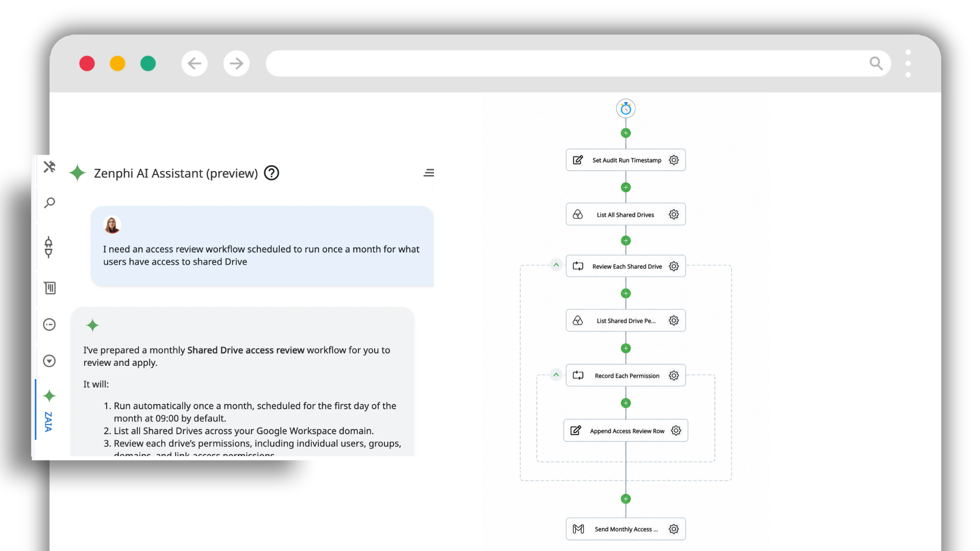Click the user avatar in chat message
This screenshot has height=551, width=980.
[112, 224]
